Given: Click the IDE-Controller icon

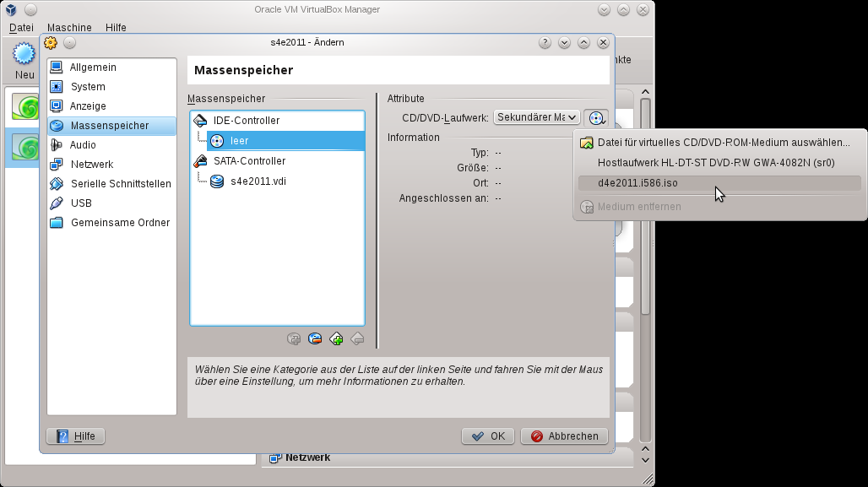Looking at the screenshot, I should 200,120.
